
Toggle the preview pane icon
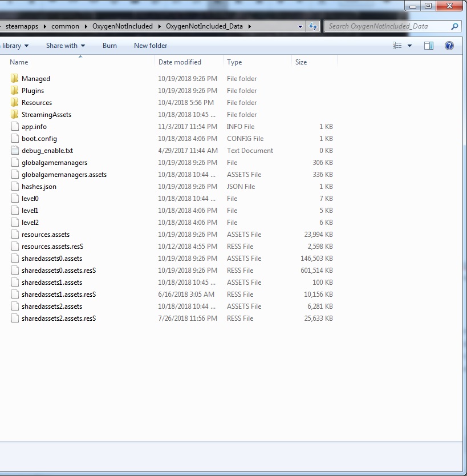[429, 46]
